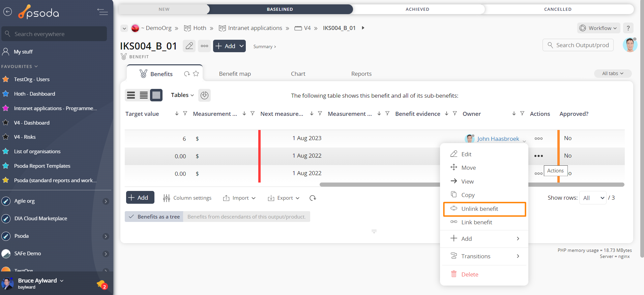Click the download icon next to Tables
Image resolution: width=644 pixels, height=295 pixels.
tap(204, 95)
